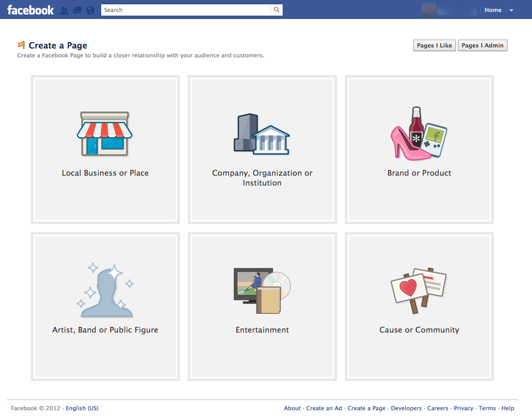Open the account dropdown arrow
Image resolution: width=532 pixels, height=417 pixels.
tap(511, 10)
